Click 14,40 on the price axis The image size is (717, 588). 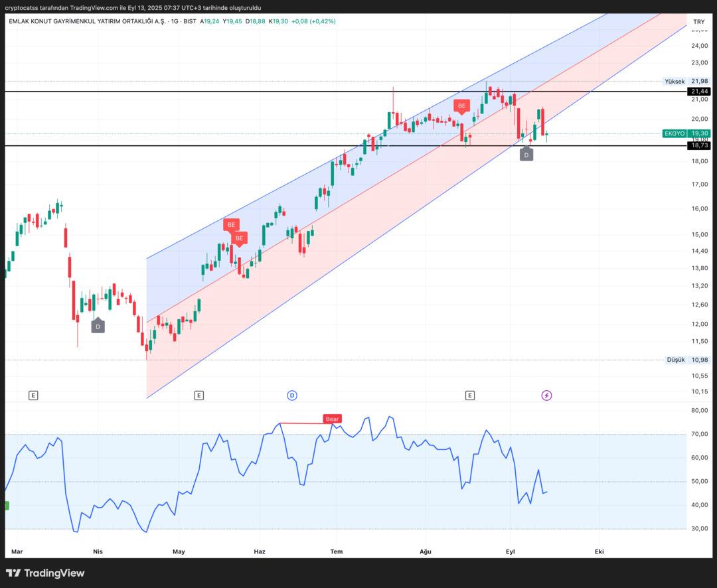pos(700,251)
